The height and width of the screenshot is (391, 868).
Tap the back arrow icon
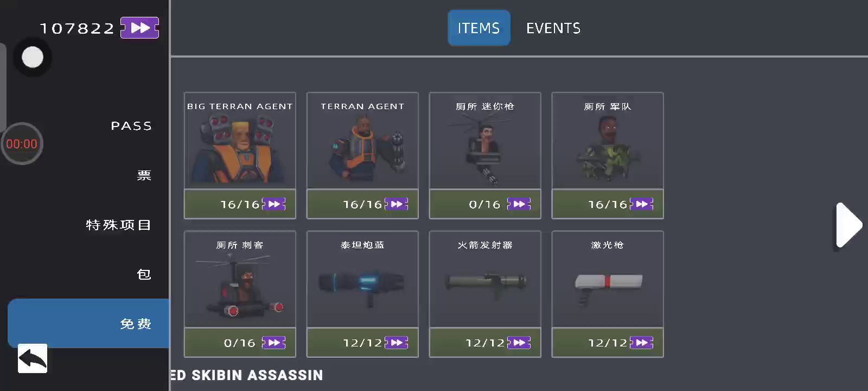(x=33, y=358)
